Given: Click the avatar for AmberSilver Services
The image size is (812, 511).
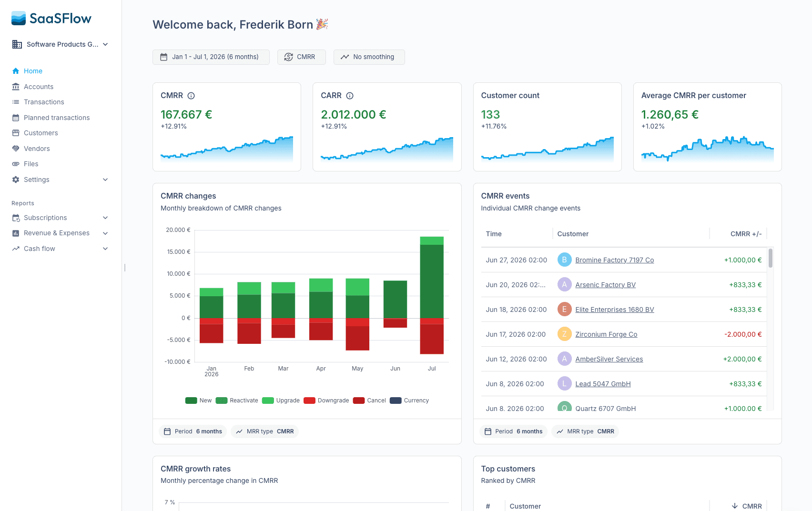Looking at the screenshot, I should pyautogui.click(x=564, y=359).
